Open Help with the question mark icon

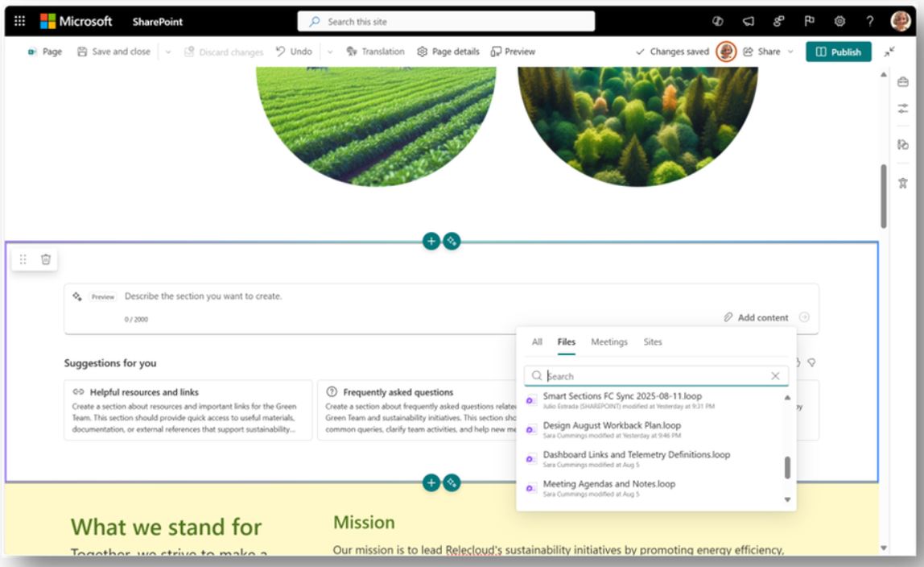point(870,21)
